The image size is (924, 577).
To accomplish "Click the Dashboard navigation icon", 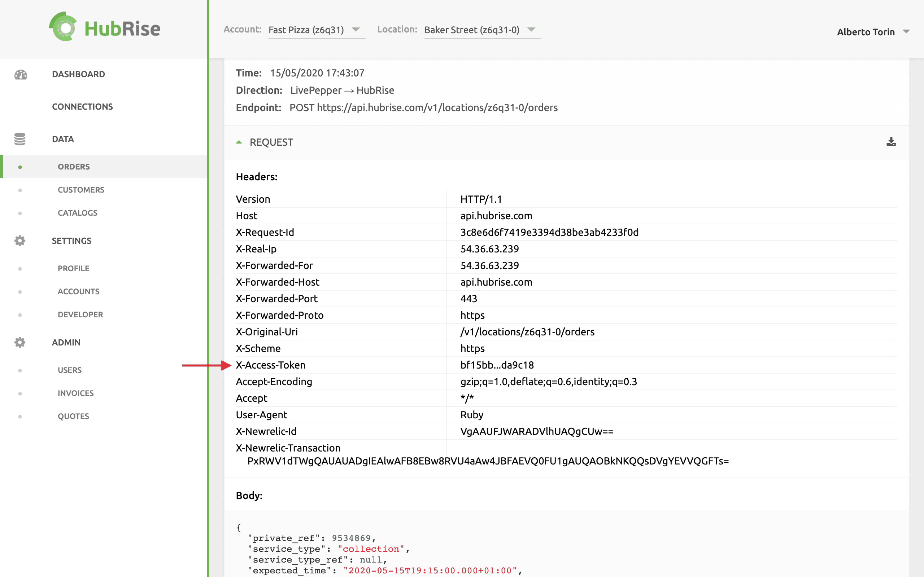I will pyautogui.click(x=19, y=73).
